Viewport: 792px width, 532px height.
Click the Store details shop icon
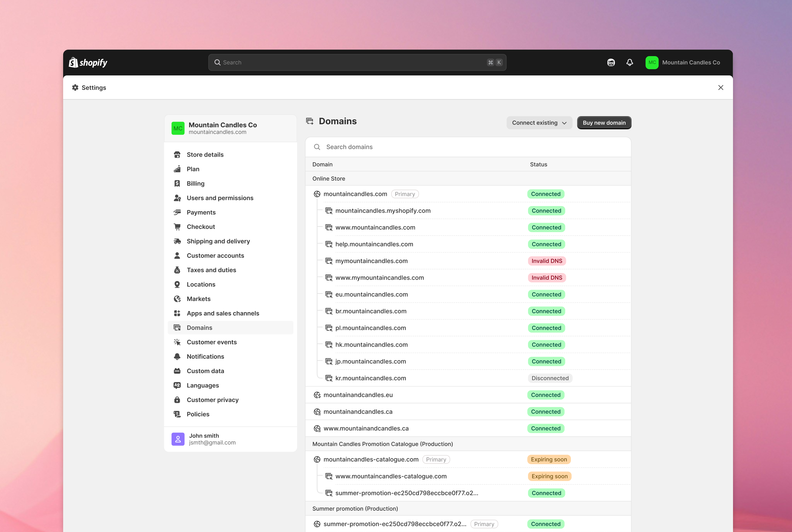pos(177,155)
